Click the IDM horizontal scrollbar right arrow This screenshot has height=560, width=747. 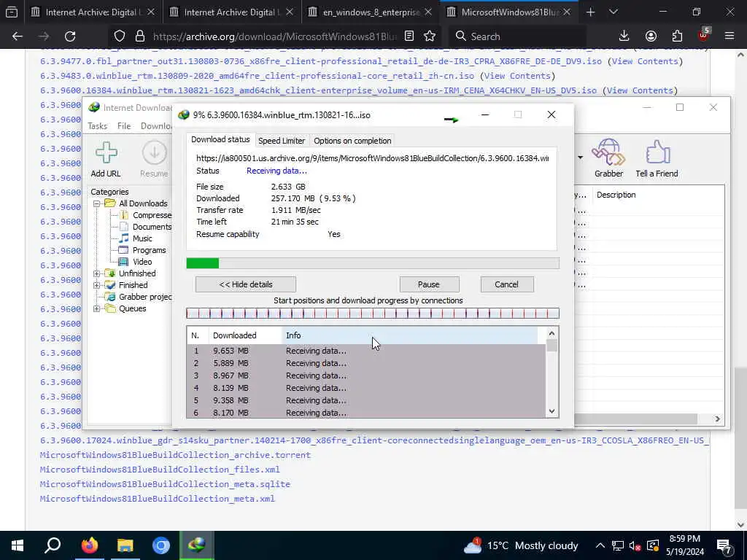pyautogui.click(x=718, y=419)
